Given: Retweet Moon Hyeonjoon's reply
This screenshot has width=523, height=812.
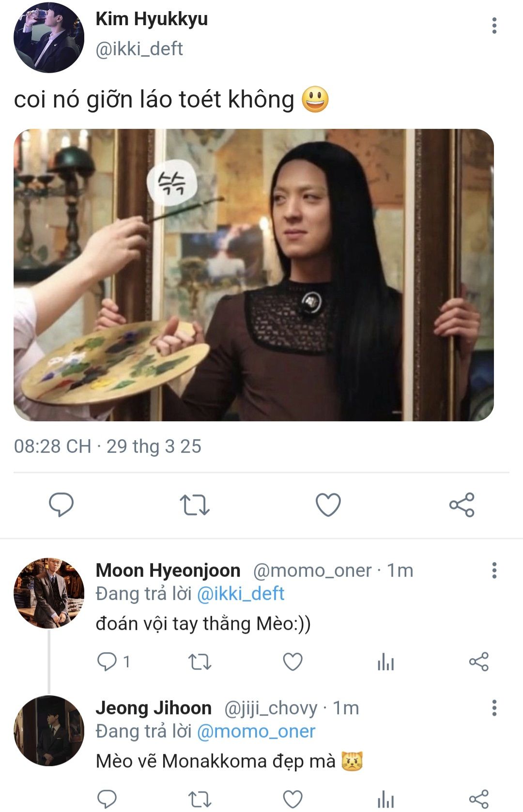Looking at the screenshot, I should [200, 661].
